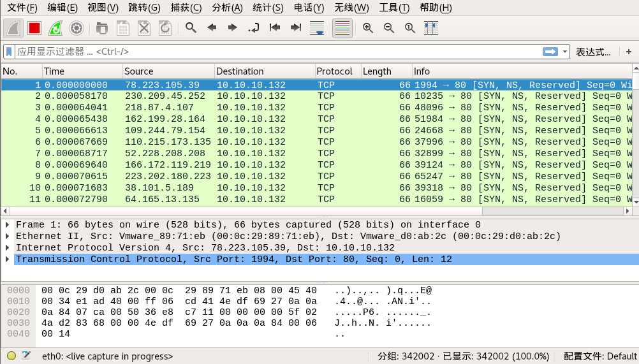
Task: Select packet from 162.199.28.164
Action: point(317,119)
